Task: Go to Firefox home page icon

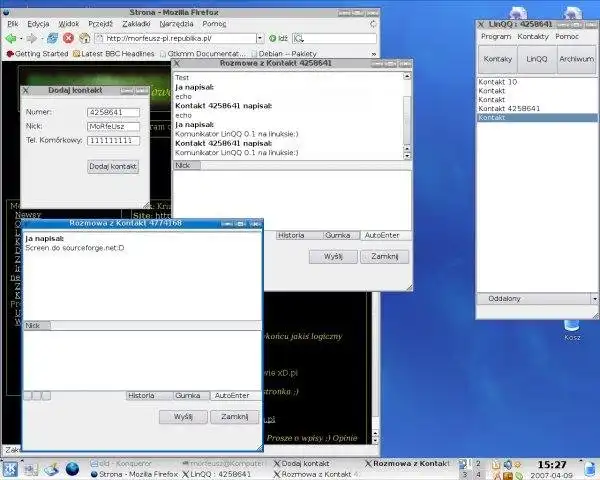Action: click(85, 38)
